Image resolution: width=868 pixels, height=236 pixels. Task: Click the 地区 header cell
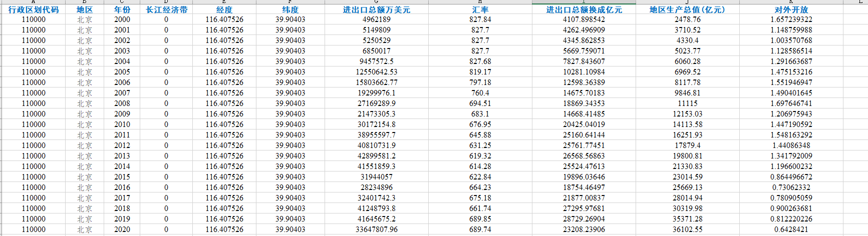coord(85,9)
